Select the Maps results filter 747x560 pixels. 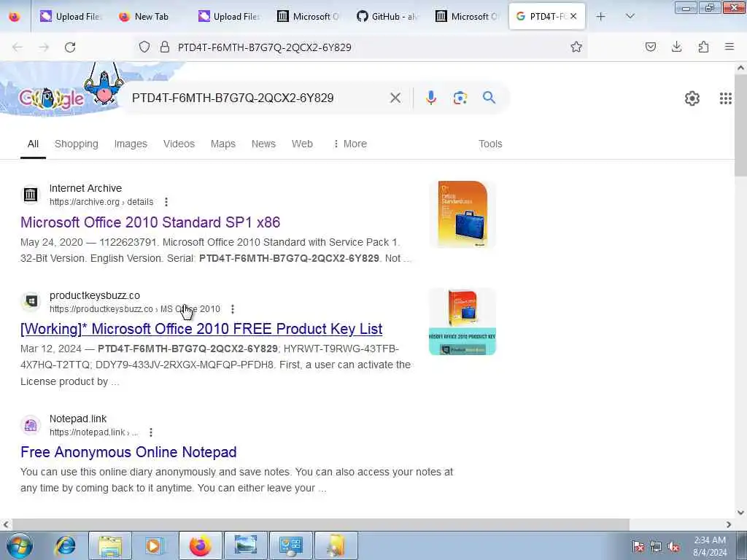[x=223, y=144]
